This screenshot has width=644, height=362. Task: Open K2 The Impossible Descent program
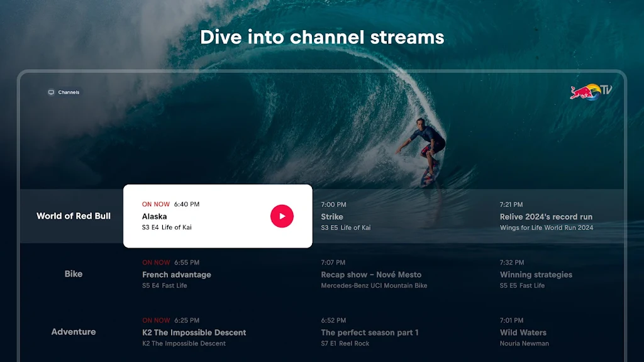click(194, 332)
